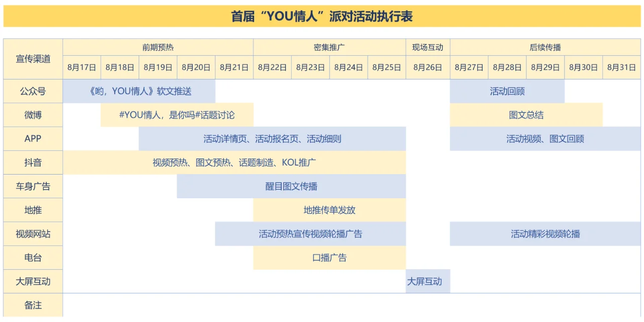Click the 口播广告 task bar
Image resolution: width=644 pixels, height=322 pixels.
330,258
